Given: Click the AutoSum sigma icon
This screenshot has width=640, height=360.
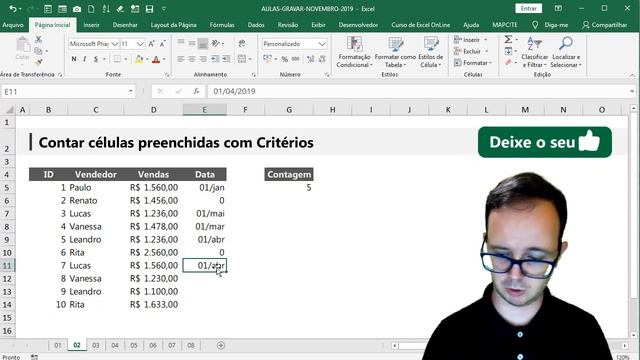Looking at the screenshot, I should [x=508, y=40].
